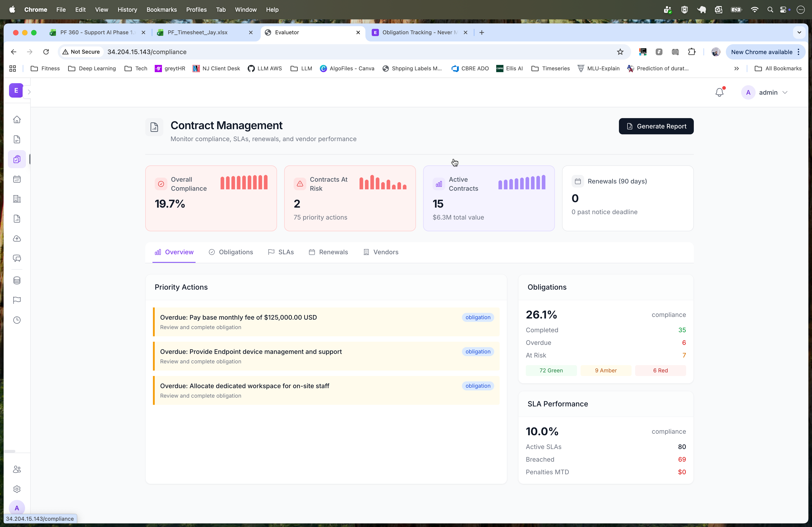Click the Not Secure warning in address bar
The height and width of the screenshot is (527, 812).
click(81, 51)
